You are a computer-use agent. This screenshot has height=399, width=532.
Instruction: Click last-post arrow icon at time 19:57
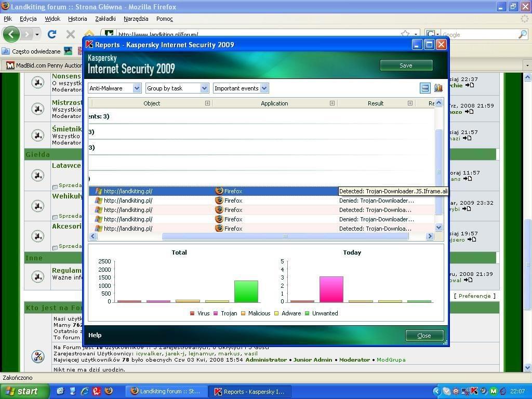point(472,239)
